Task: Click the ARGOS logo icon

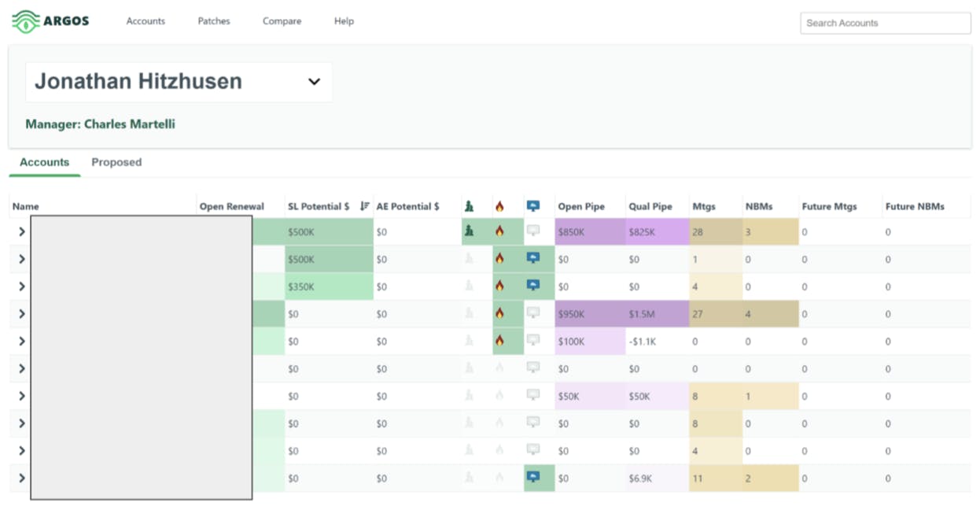Action: point(26,21)
